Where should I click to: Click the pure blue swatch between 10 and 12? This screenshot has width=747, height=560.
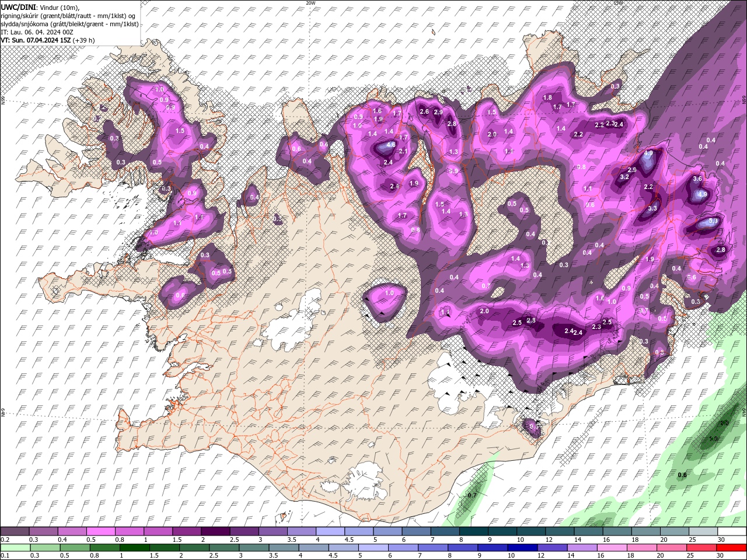tap(522, 548)
